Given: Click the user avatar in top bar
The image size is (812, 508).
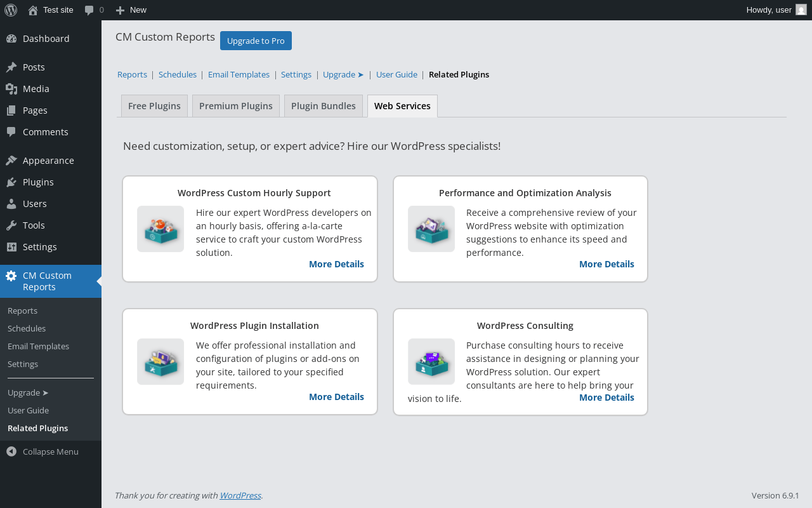Looking at the screenshot, I should tap(801, 10).
